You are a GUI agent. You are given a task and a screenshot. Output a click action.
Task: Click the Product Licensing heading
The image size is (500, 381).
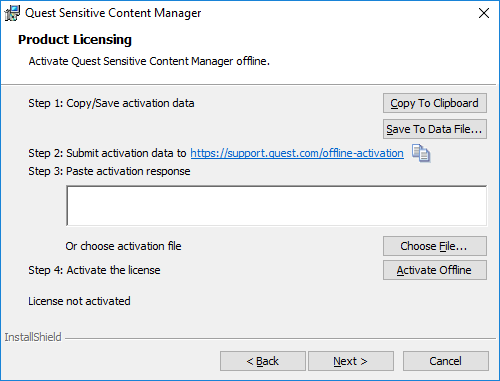click(x=75, y=40)
